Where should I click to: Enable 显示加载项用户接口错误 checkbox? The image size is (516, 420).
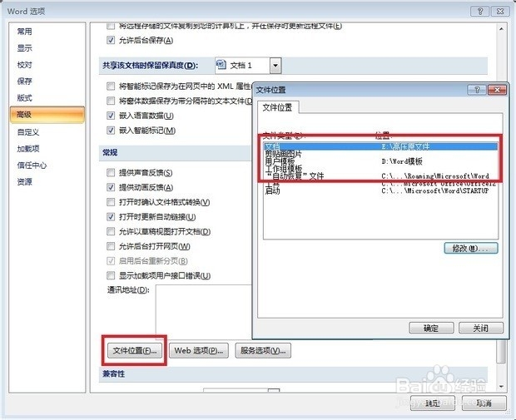pos(111,275)
